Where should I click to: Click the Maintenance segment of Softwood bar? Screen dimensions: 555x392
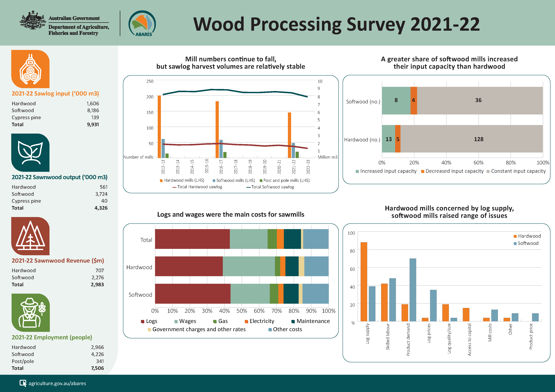291,294
